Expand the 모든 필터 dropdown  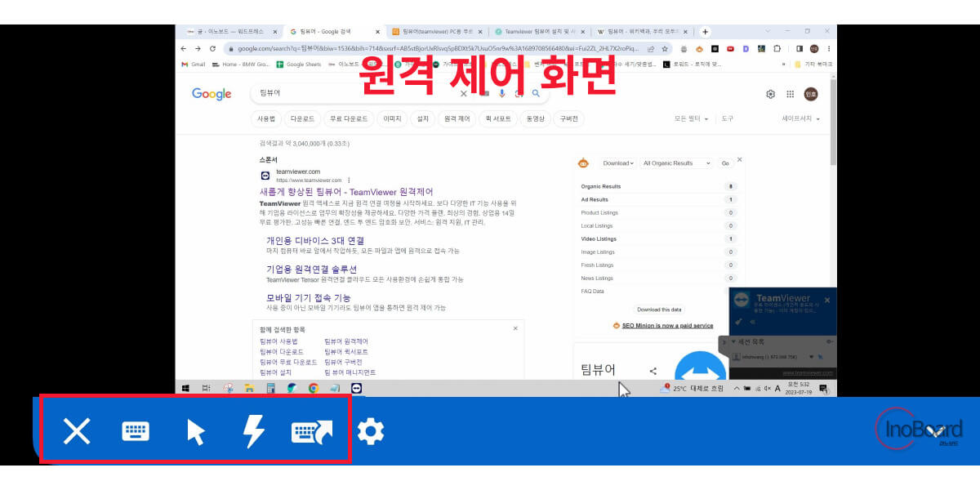tap(691, 118)
